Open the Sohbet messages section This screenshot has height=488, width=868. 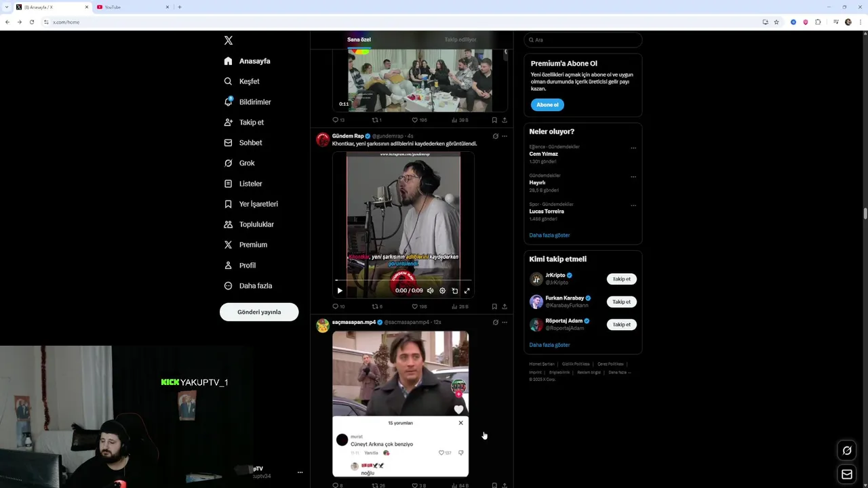click(x=243, y=143)
